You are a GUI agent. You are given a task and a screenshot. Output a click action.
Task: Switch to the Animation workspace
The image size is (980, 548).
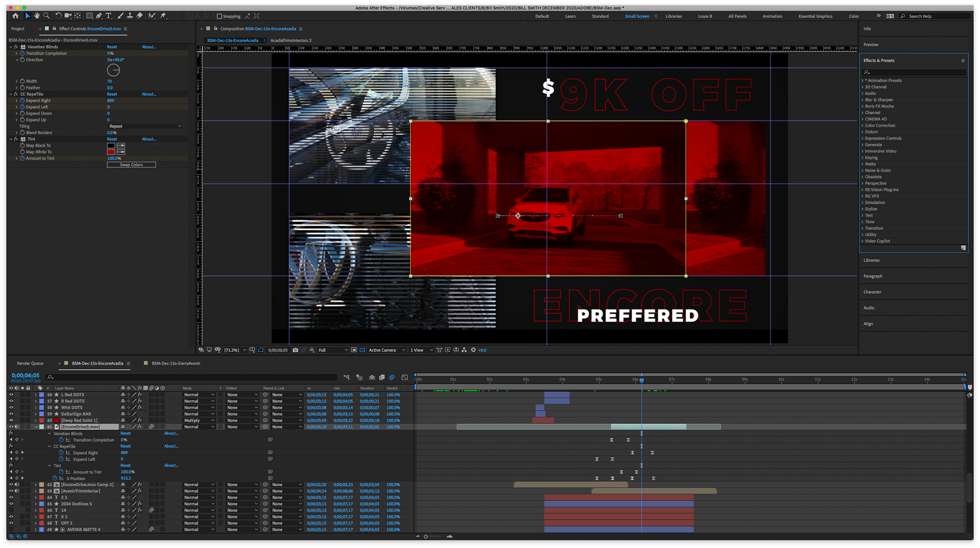[772, 16]
